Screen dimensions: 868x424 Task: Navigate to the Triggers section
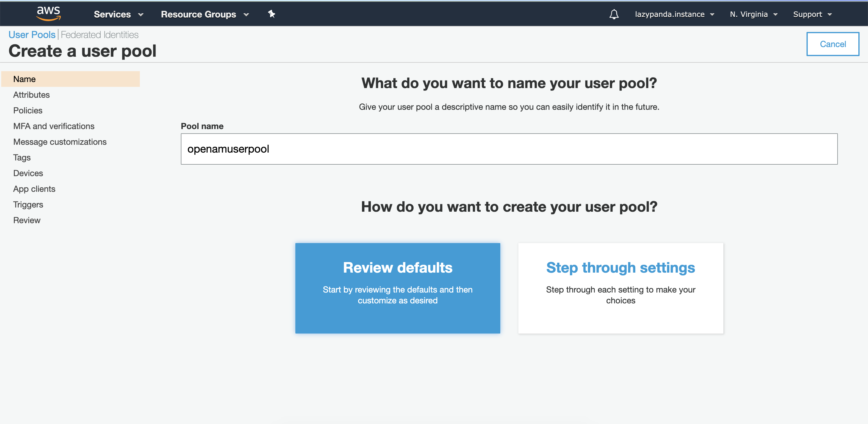(x=28, y=204)
